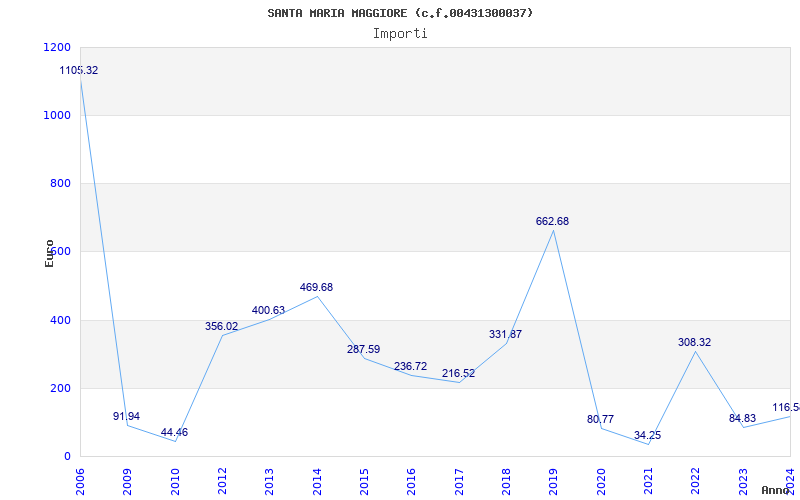This screenshot has height=500, width=800.
Task: Select the 2023 year label
Action: [x=743, y=482]
